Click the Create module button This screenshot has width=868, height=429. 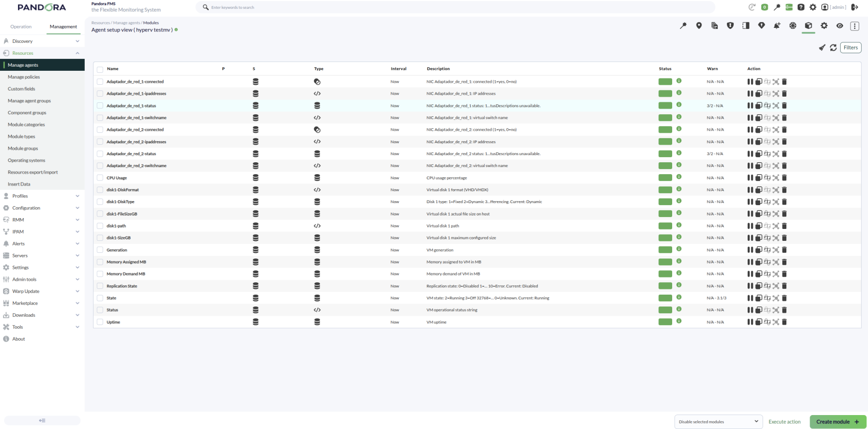[x=838, y=422]
